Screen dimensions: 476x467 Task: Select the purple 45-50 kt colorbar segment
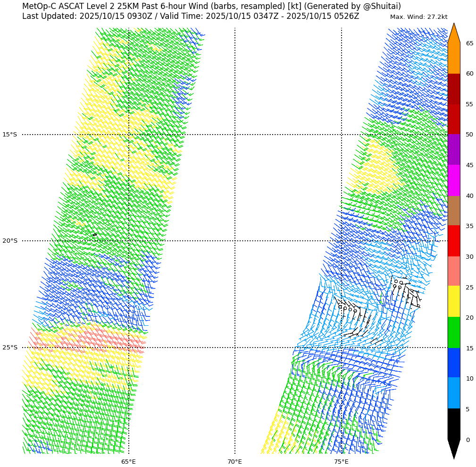453,150
